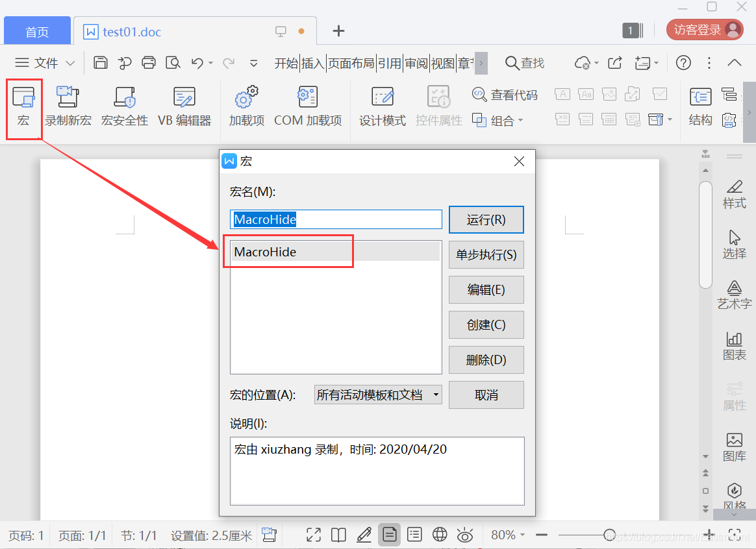Open COM 加载项 dialog
The width and height of the screenshot is (756, 549).
point(308,107)
